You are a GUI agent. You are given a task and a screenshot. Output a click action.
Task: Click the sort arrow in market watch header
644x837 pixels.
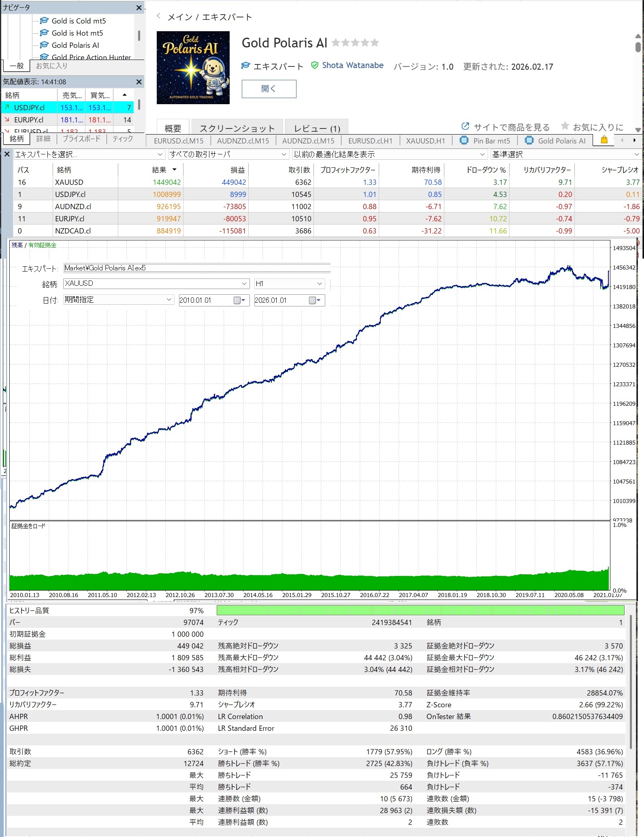[x=124, y=95]
